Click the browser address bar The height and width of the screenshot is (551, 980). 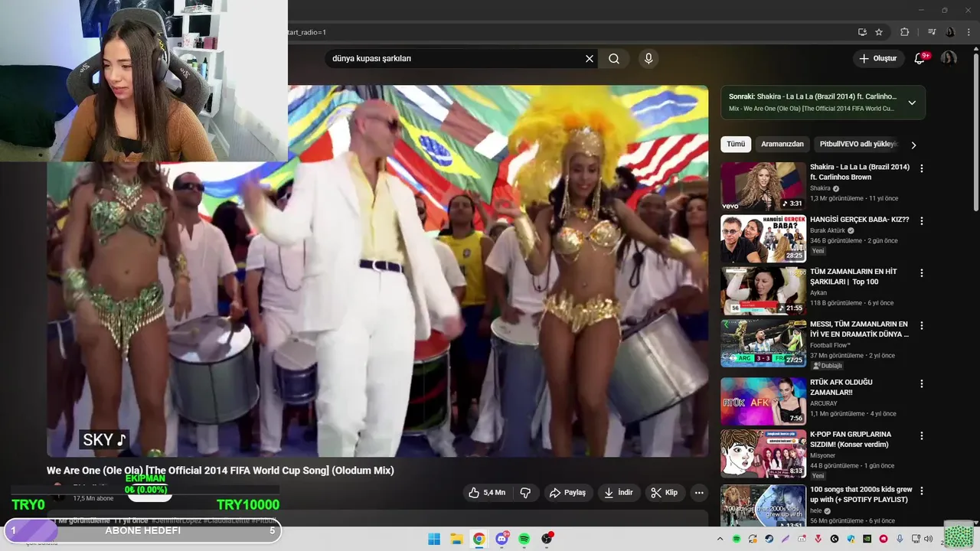coord(567,32)
